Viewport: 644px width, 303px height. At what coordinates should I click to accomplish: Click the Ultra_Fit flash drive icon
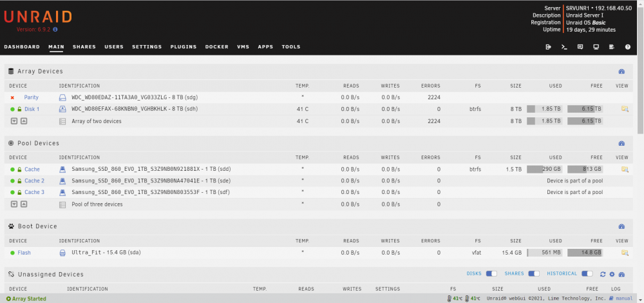click(x=62, y=253)
